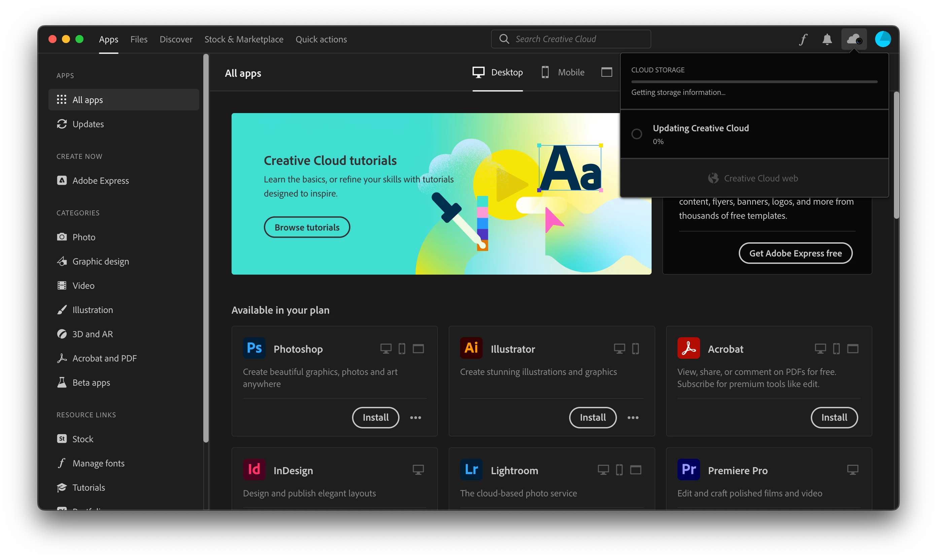Click the Illustrator Ai icon
Screen dimensions: 937x560
(x=471, y=348)
